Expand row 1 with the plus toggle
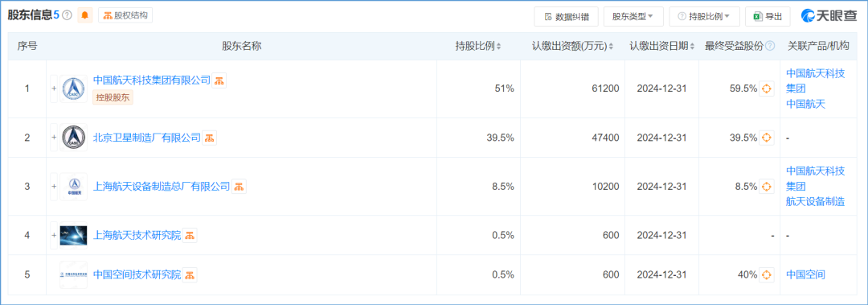This screenshot has height=305, width=868. [x=55, y=89]
